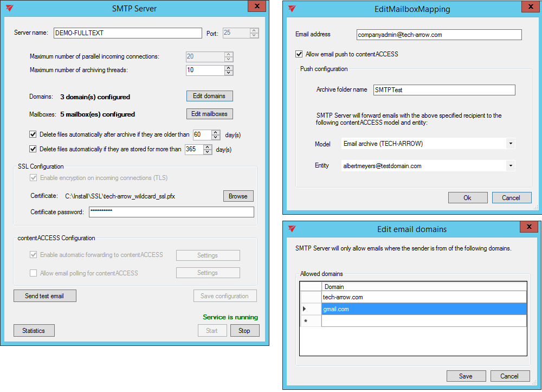This screenshot has height=392, width=542.
Task: Stop the running SMTP service
Action: point(244,331)
